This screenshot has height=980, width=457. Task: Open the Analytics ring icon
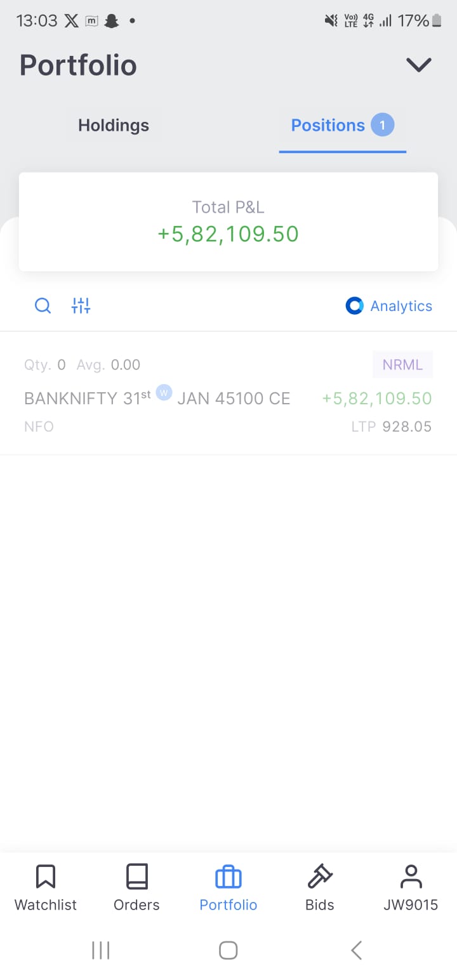pyautogui.click(x=354, y=306)
